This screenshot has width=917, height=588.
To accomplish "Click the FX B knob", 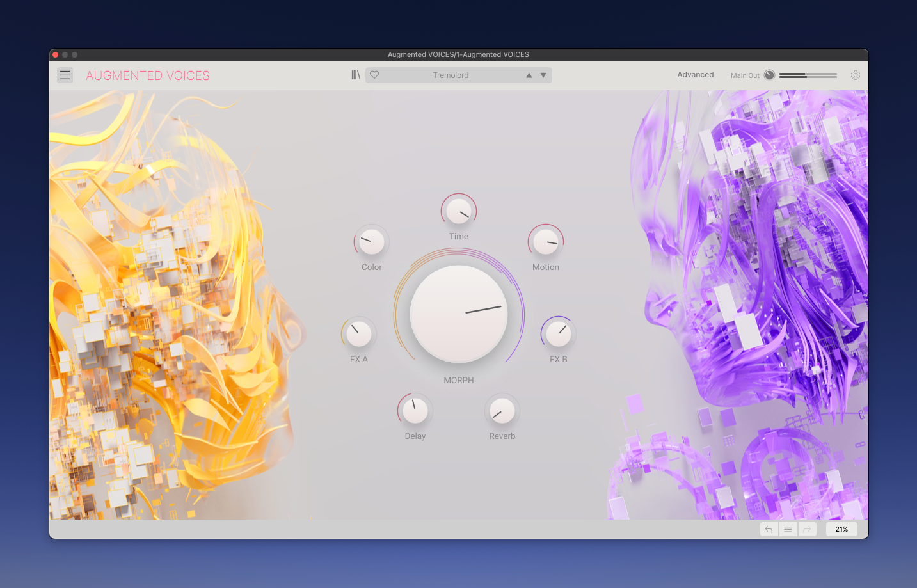I will (x=559, y=334).
